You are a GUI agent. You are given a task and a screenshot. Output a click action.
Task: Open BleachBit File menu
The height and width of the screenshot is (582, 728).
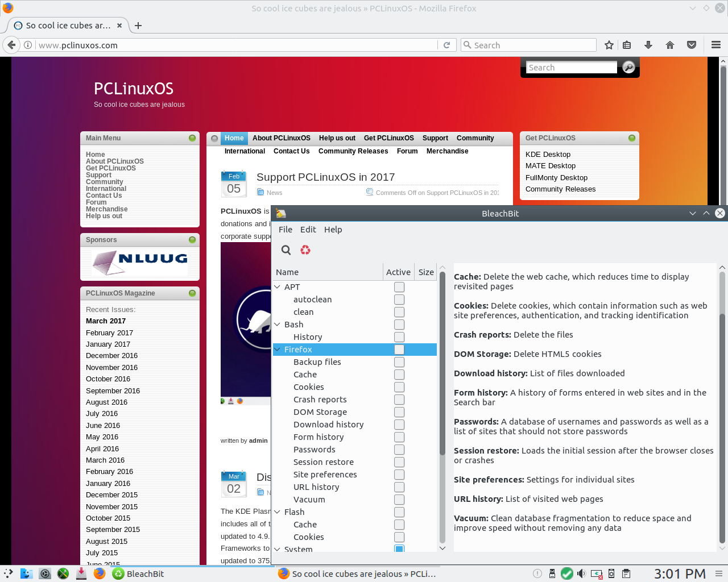click(x=286, y=230)
